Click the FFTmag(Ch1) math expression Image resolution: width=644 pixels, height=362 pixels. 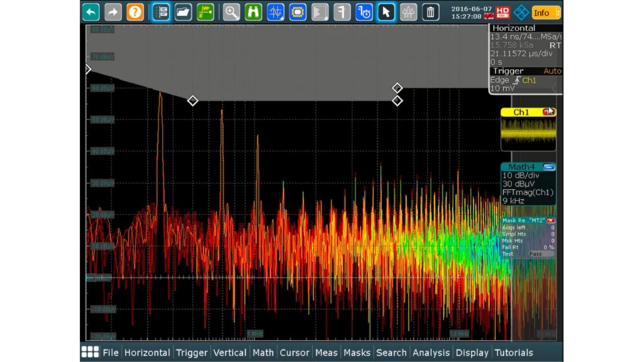coord(528,192)
